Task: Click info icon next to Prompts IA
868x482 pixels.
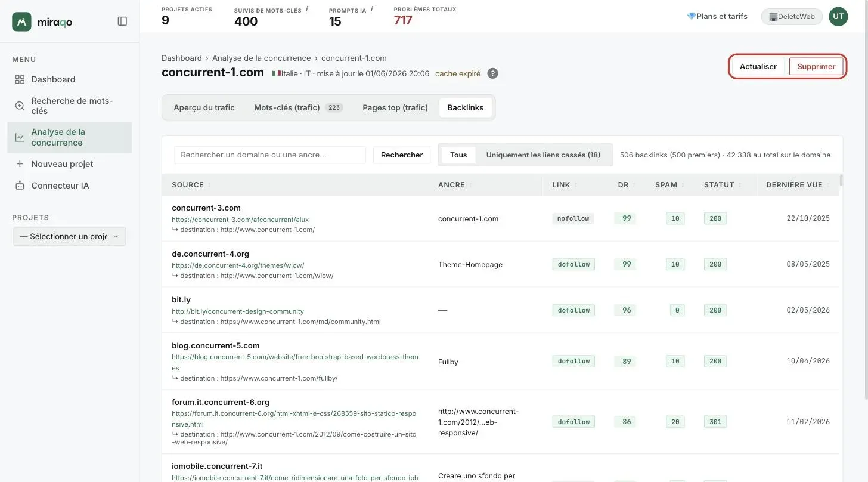Action: click(x=372, y=9)
